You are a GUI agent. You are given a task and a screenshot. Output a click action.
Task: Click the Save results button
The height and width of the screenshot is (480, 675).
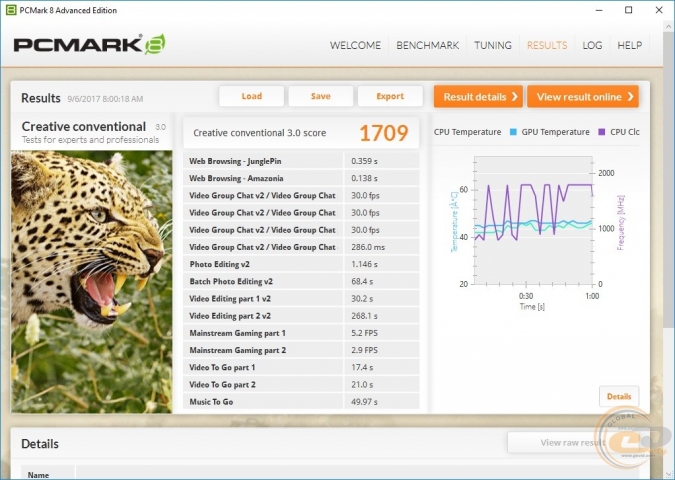[321, 96]
